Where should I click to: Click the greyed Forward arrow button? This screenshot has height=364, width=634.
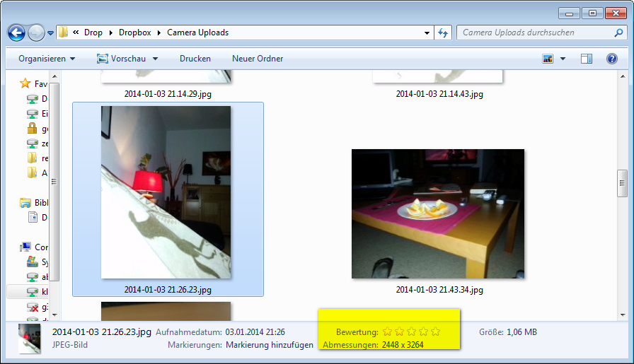[36, 33]
